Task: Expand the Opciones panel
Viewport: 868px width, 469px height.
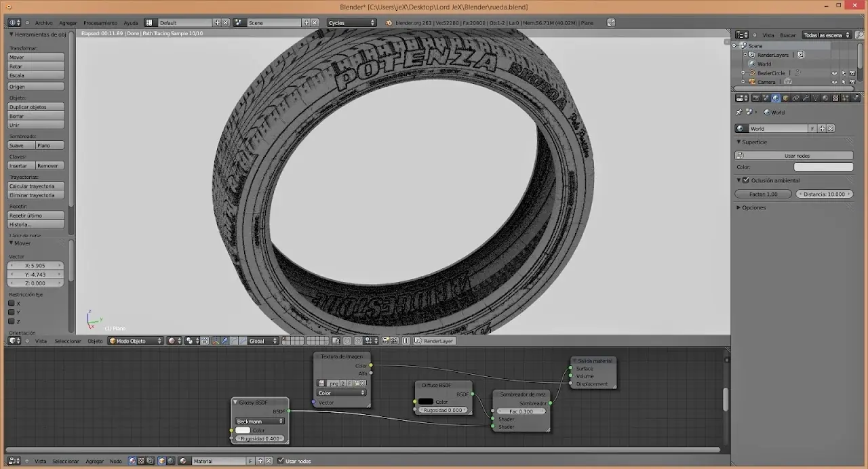Action: [x=739, y=207]
